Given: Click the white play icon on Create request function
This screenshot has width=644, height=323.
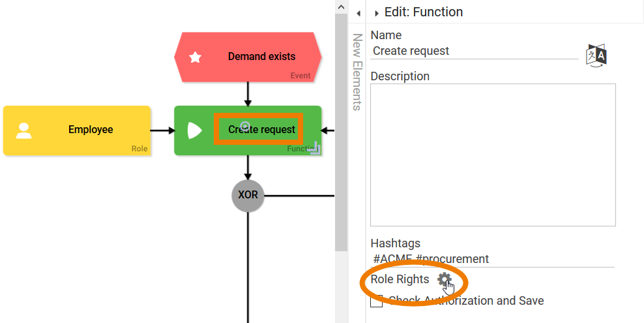Looking at the screenshot, I should tap(194, 131).
